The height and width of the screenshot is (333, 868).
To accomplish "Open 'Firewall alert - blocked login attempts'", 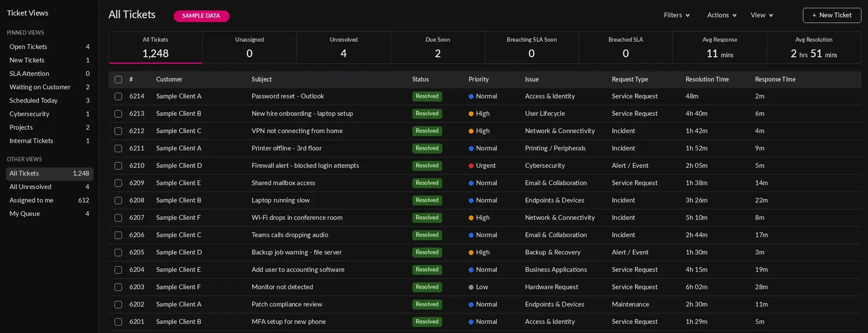I will coord(305,166).
